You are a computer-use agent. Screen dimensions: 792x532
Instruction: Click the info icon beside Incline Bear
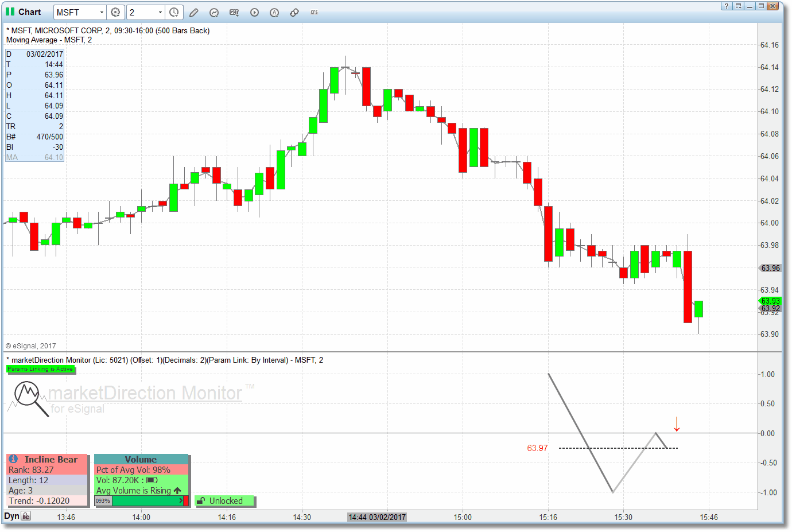click(13, 459)
